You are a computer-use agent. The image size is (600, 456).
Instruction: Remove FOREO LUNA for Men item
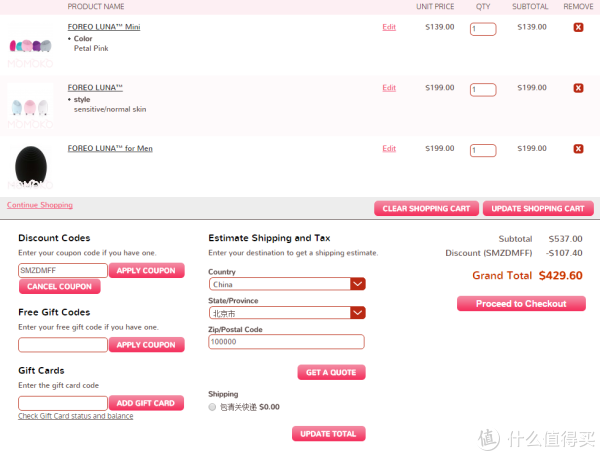coord(578,148)
